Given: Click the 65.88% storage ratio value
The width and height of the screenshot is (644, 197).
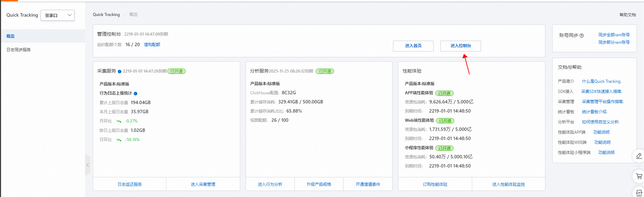Looking at the screenshot, I should tap(294, 111).
